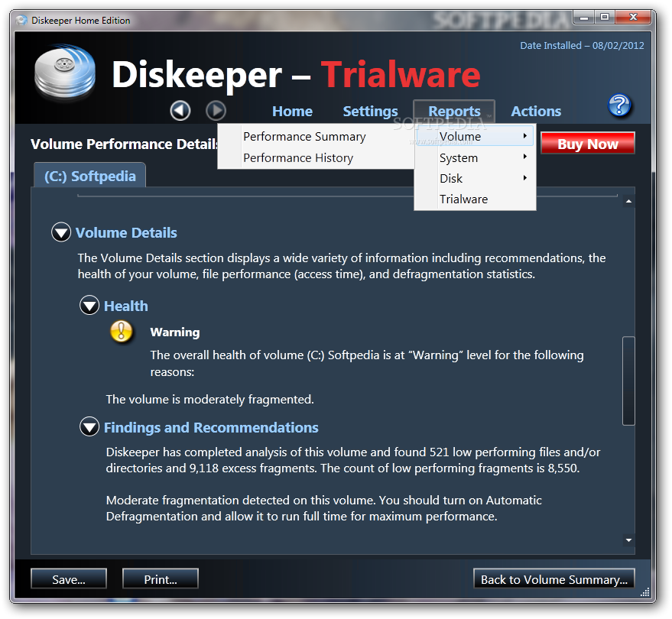Go to the Home menu
Image resolution: width=672 pixels, height=619 pixels.
pyautogui.click(x=292, y=111)
